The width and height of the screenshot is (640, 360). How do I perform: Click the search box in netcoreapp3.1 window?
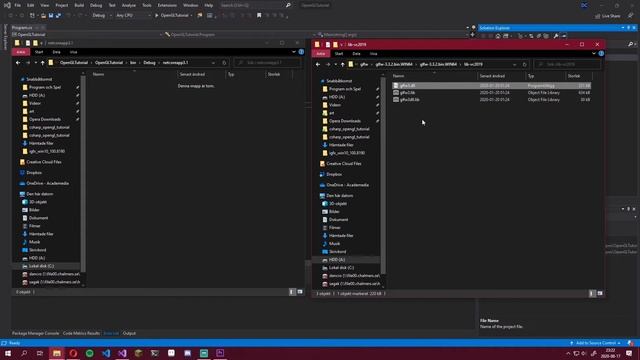(267, 63)
